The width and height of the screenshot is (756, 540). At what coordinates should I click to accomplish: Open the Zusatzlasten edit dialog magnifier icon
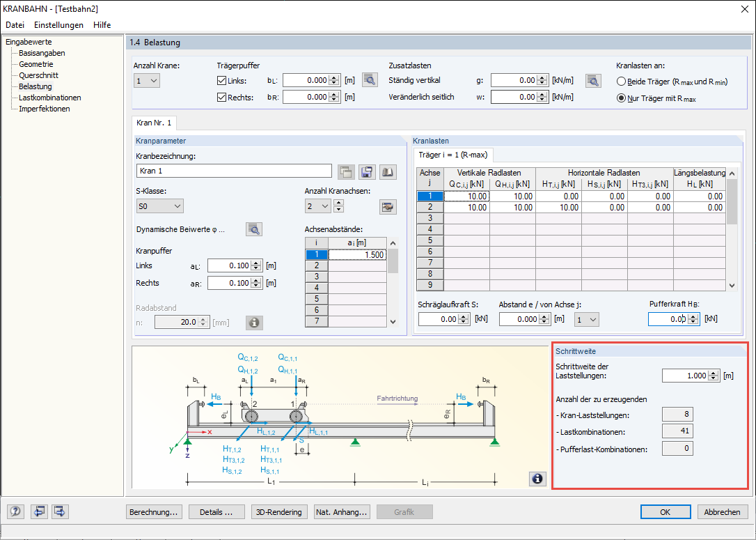[x=593, y=79]
